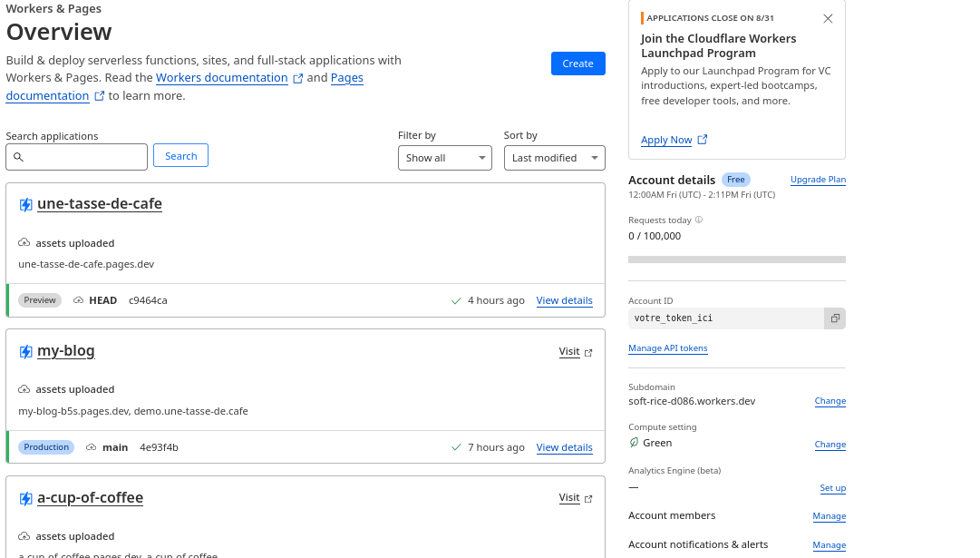Manage Account notifications & alerts

pos(830,545)
